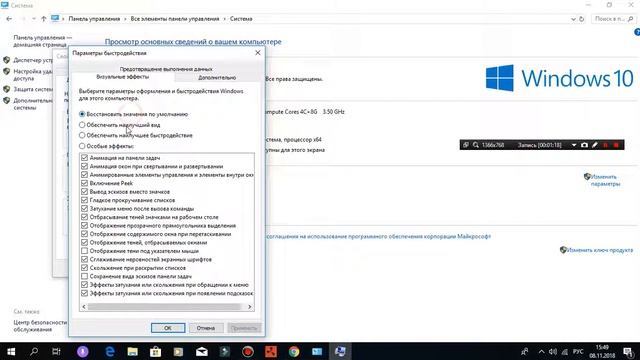The image size is (640, 360).
Task: Go up one level in Control Panel
Action: 43,19
